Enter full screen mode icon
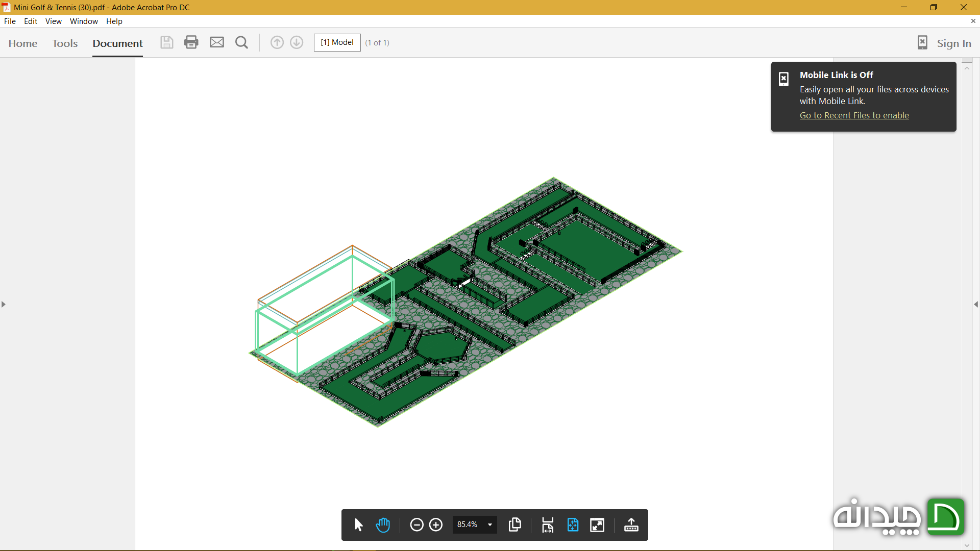The height and width of the screenshot is (551, 980). (597, 524)
